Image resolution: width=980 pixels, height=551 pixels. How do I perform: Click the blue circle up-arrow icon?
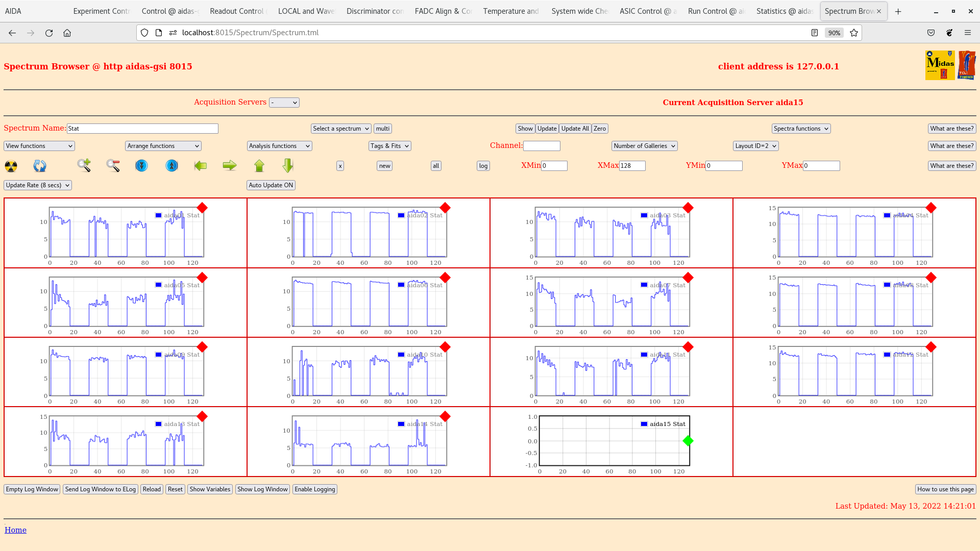(x=172, y=165)
